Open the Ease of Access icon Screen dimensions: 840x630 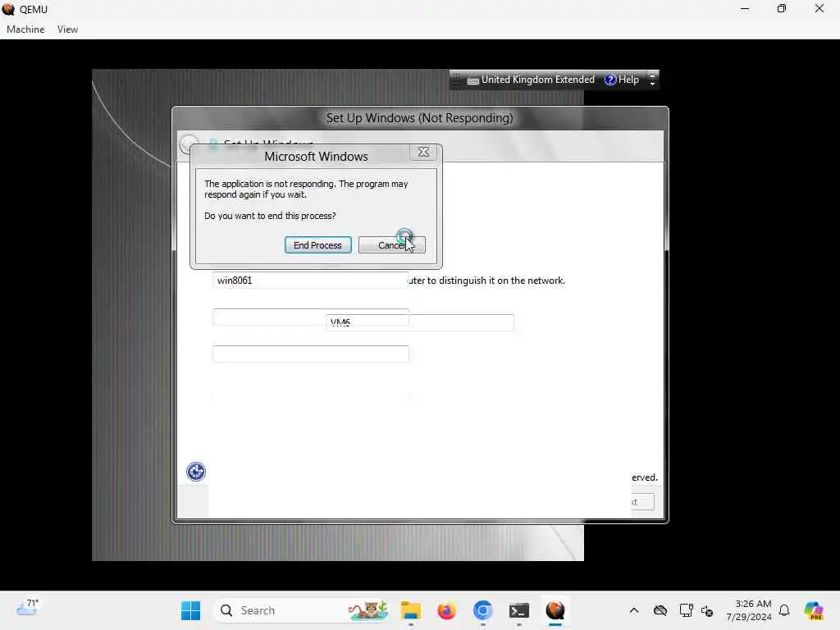pos(195,472)
